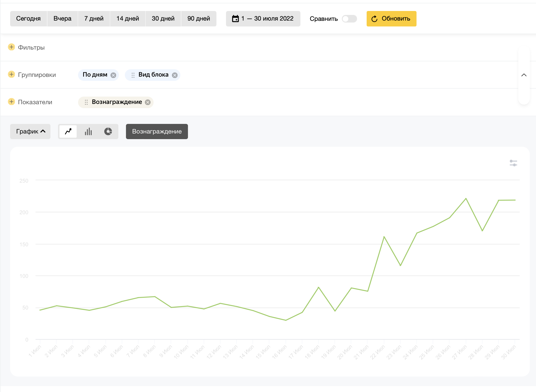Remove the Вознаграждение metric chip

coord(148,102)
